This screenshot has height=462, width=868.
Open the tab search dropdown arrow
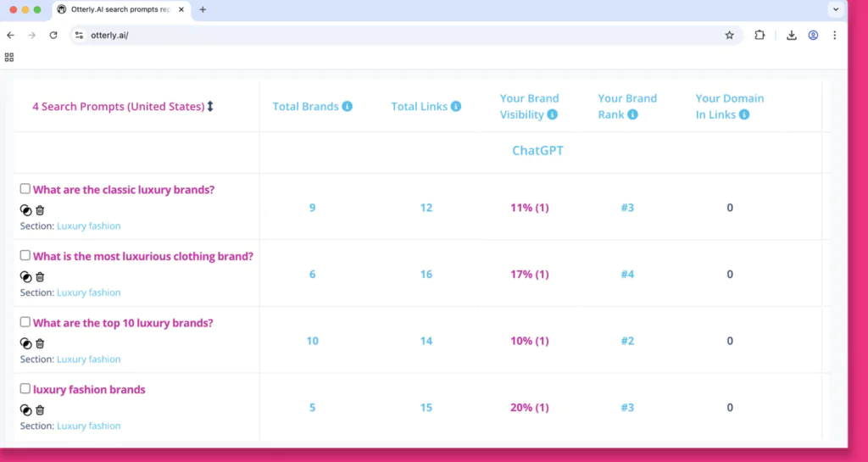tap(836, 9)
